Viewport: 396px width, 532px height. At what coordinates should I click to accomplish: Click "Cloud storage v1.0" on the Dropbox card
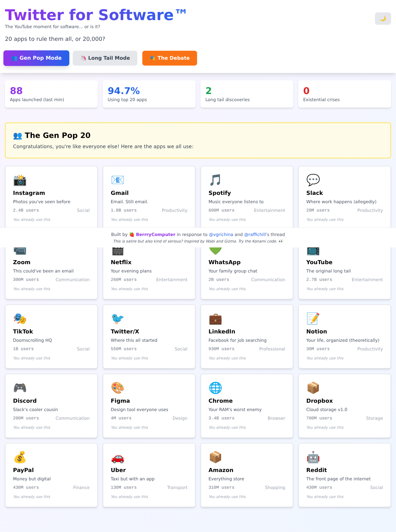(x=327, y=410)
